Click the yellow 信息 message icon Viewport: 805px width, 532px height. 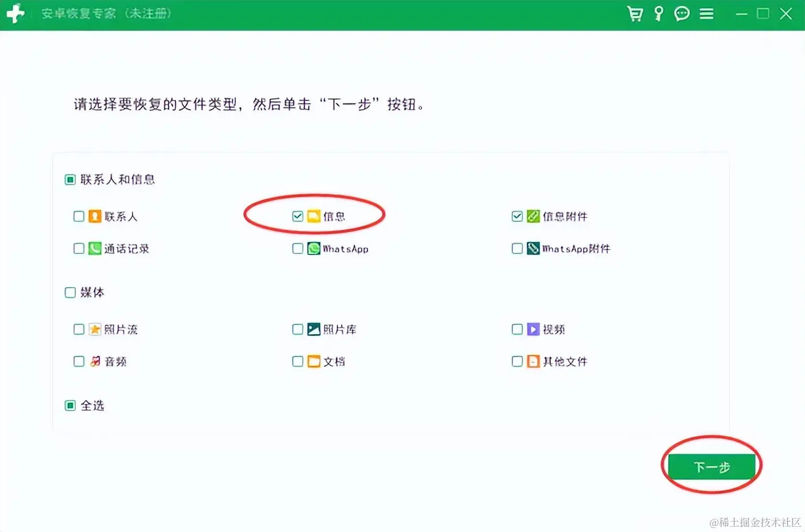(313, 217)
